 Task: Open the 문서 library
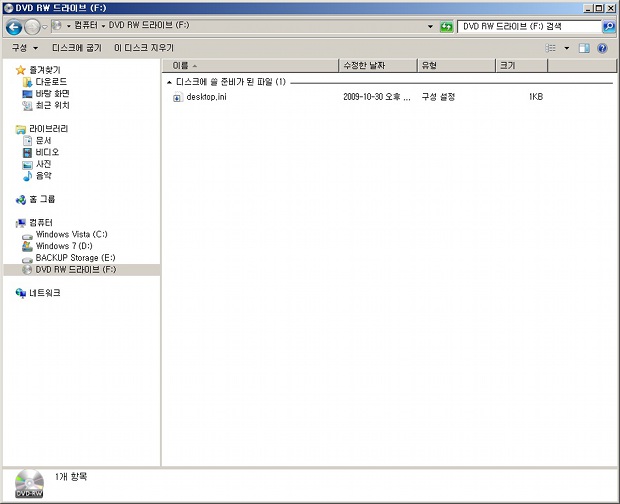coord(43,141)
